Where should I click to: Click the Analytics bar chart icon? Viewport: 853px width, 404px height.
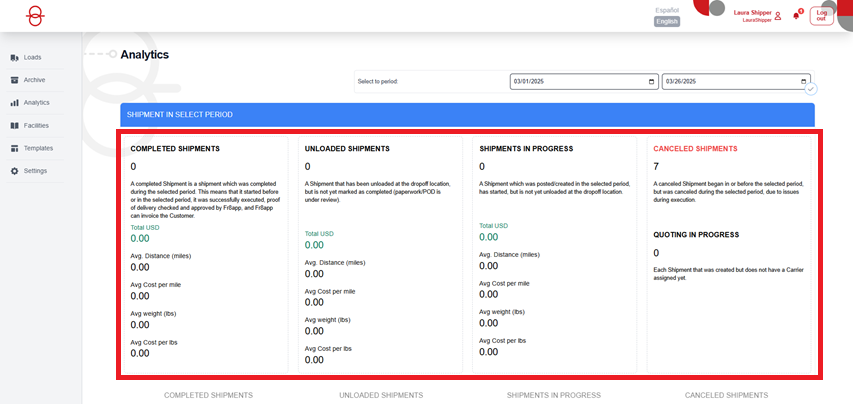tap(15, 103)
